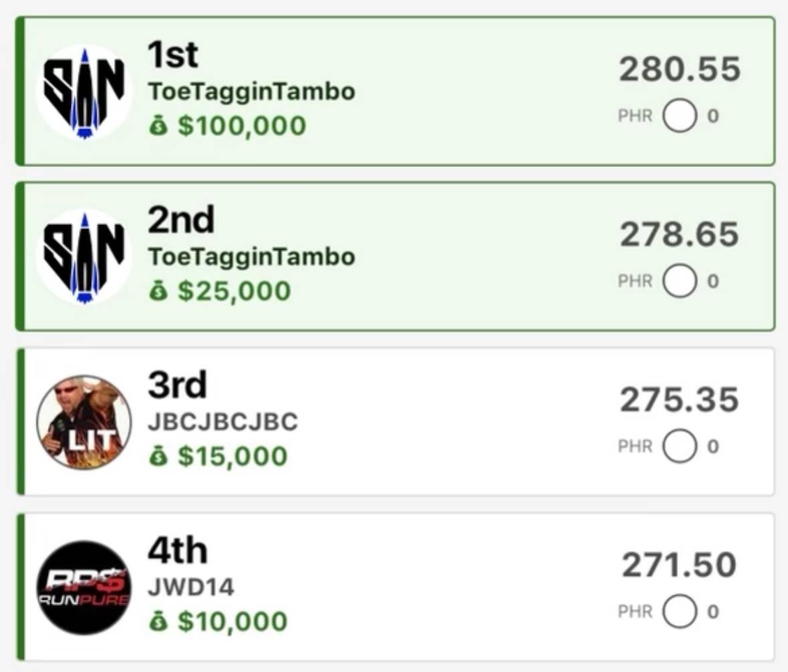Click the 4th place rank heading
Screen dimensions: 788x672
177,551
